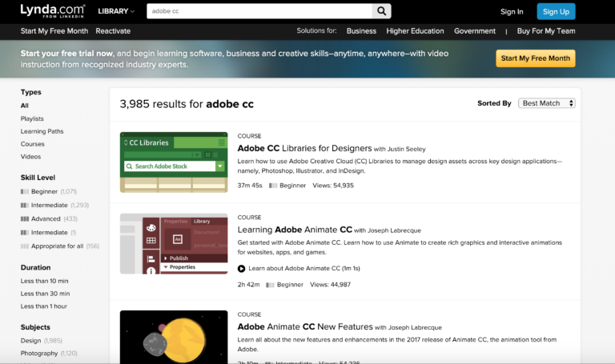The image size is (615, 364).
Task: Open the Higher Education solutions link
Action: (415, 31)
